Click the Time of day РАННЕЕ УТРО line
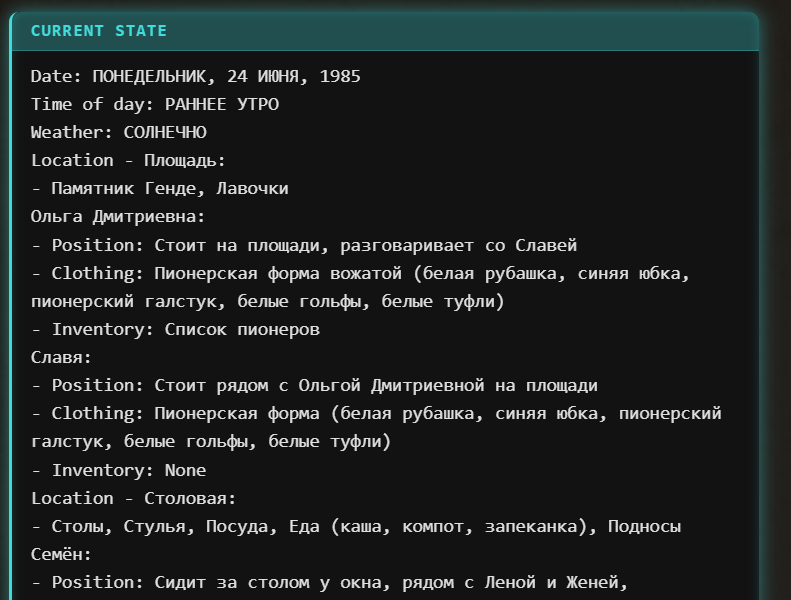 click(x=155, y=104)
